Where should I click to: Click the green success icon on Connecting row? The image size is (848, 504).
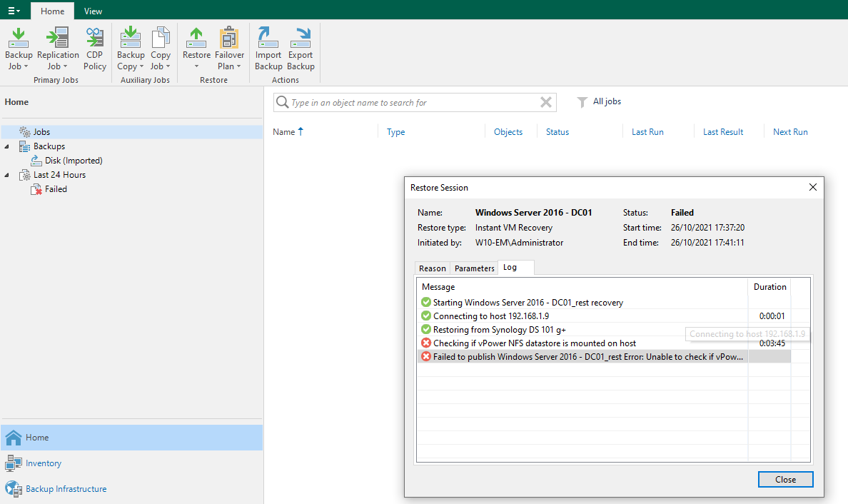pos(426,316)
